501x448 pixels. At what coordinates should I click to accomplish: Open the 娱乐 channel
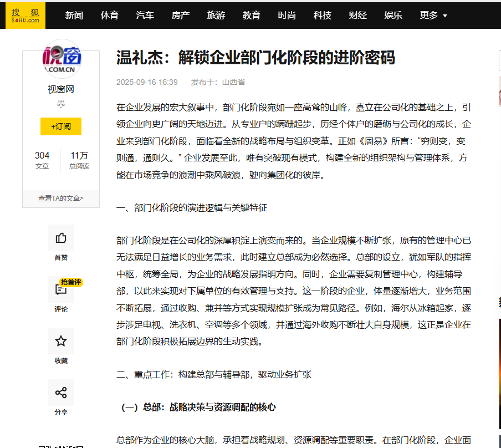393,15
